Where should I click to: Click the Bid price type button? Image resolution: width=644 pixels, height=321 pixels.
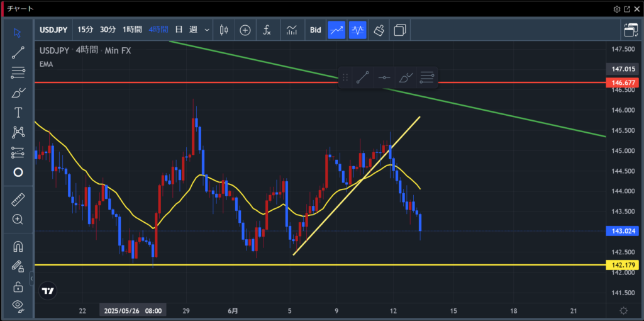316,30
